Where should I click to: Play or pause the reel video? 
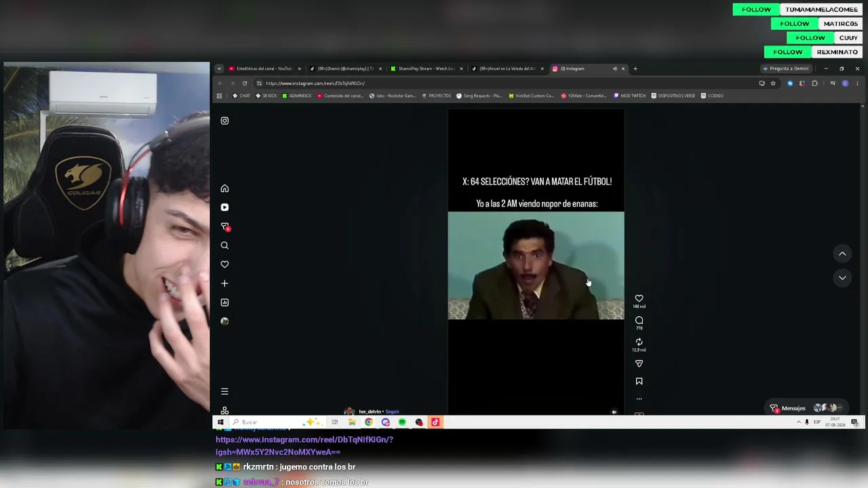click(x=536, y=262)
